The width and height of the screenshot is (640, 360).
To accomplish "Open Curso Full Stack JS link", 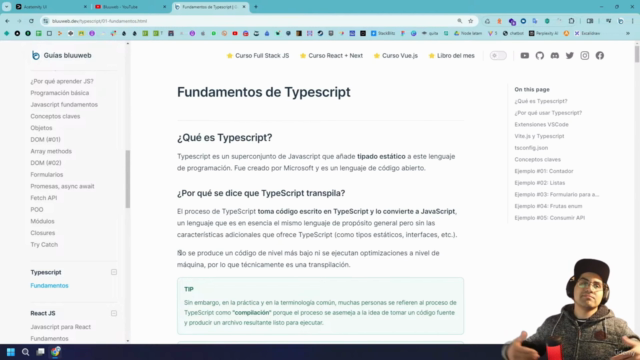I will (x=258, y=56).
